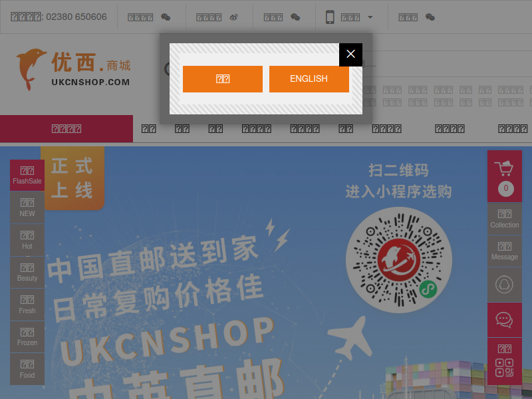Click the WeChat icon just before the mobile icon
Viewport: 532px width, 399px height.
point(295,17)
